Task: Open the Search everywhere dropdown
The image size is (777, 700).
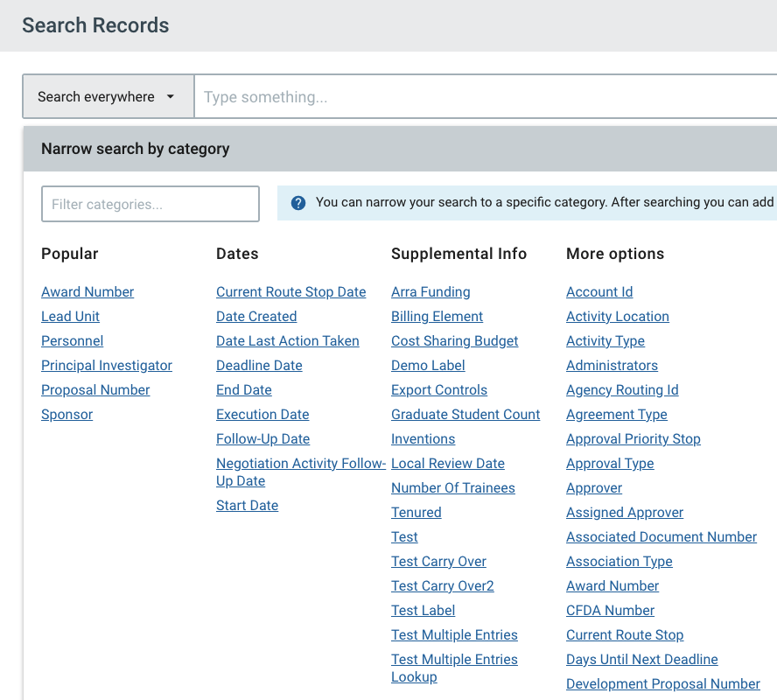Action: (x=108, y=97)
